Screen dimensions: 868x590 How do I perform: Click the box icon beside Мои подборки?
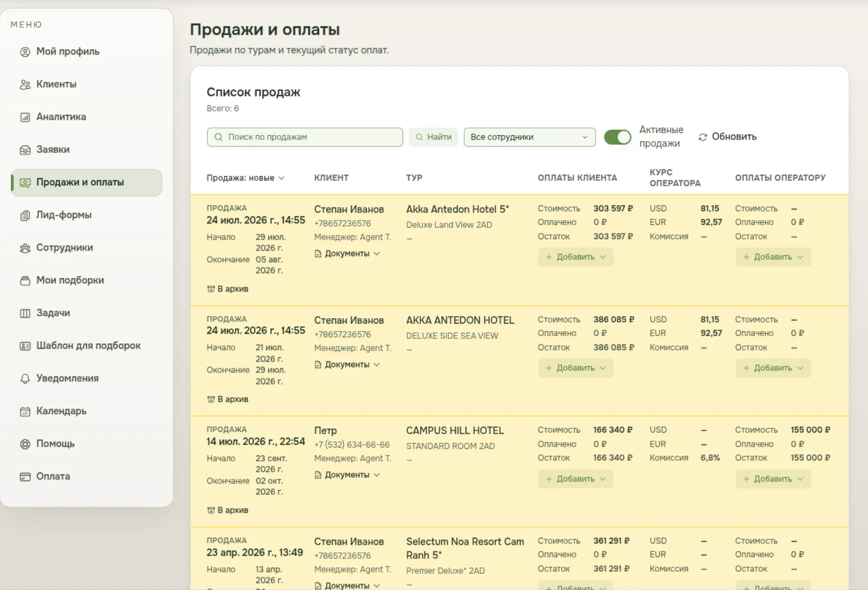click(25, 281)
